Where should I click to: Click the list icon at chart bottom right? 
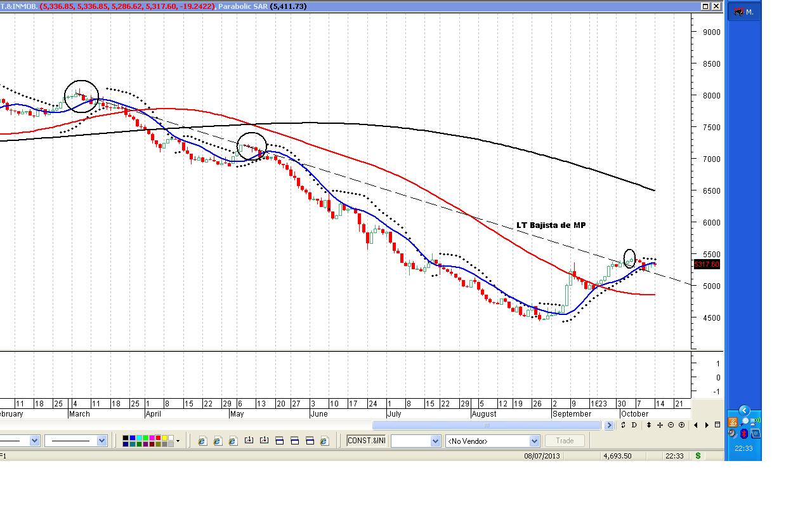pos(717,425)
